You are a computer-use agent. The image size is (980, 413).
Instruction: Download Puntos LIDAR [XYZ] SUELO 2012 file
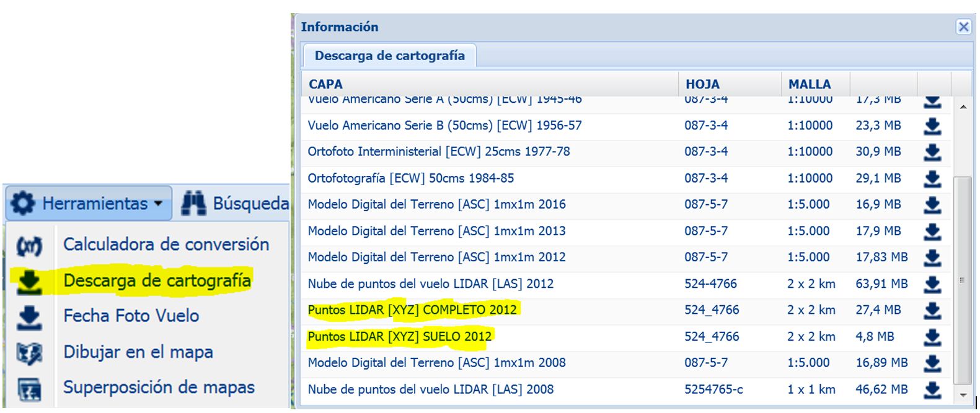932,337
